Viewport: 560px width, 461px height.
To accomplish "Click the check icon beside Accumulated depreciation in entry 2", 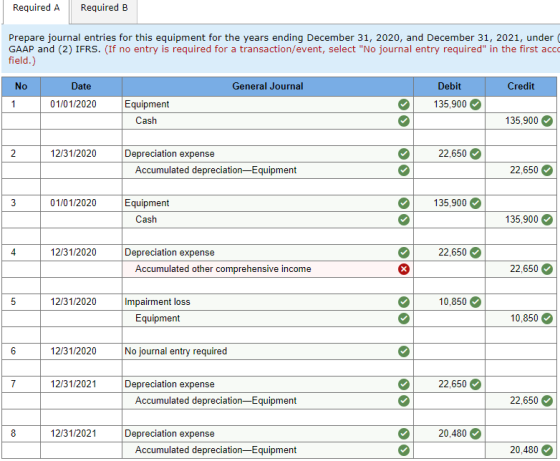I will coord(404,170).
